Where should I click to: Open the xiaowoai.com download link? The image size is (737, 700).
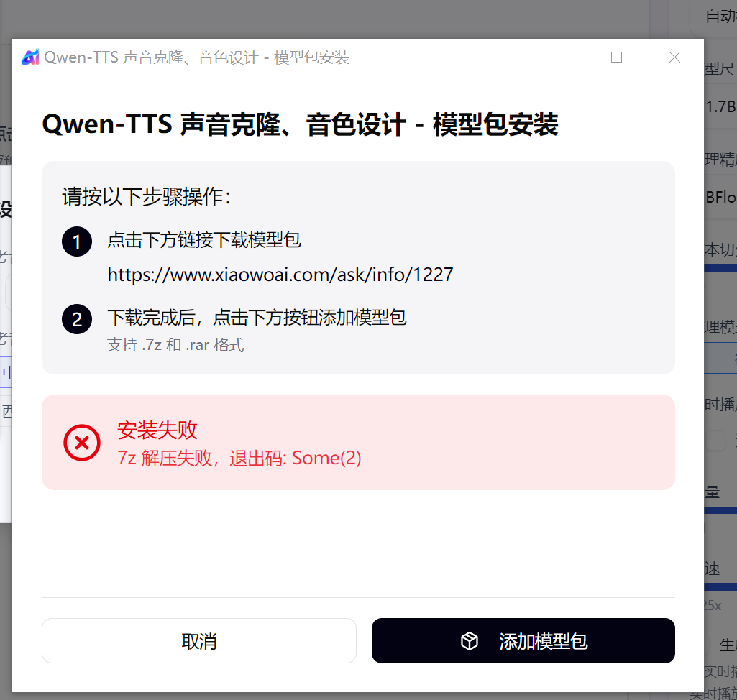pos(280,275)
